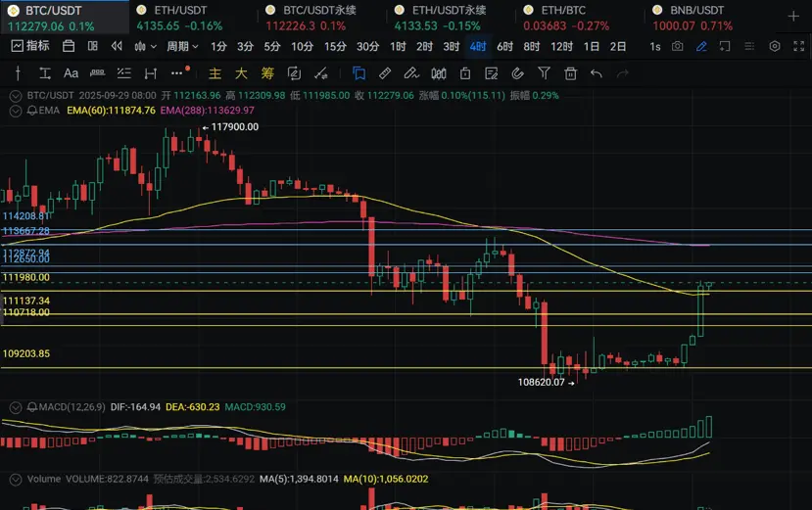Open the 指标 indicators panel
Screen dimensions: 812x510
(30, 46)
